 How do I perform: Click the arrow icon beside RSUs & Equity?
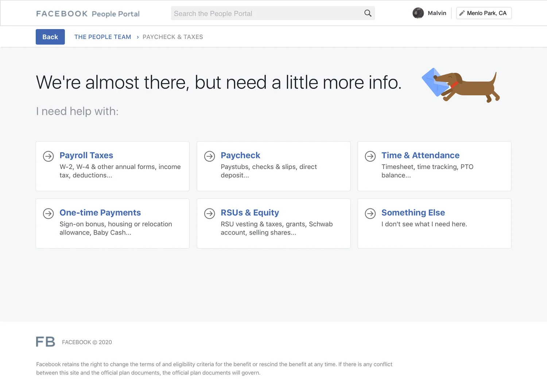[210, 213]
